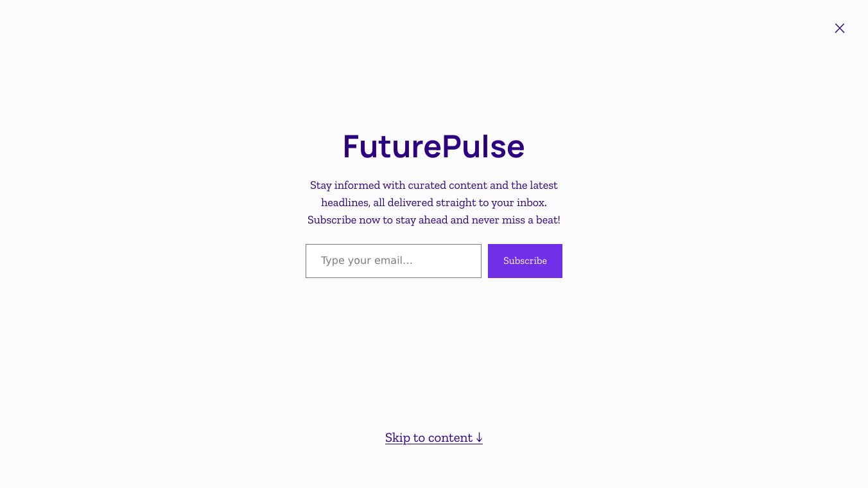Click the downward arrow next to Skip to content
The width and height of the screenshot is (868, 488).
479,438
